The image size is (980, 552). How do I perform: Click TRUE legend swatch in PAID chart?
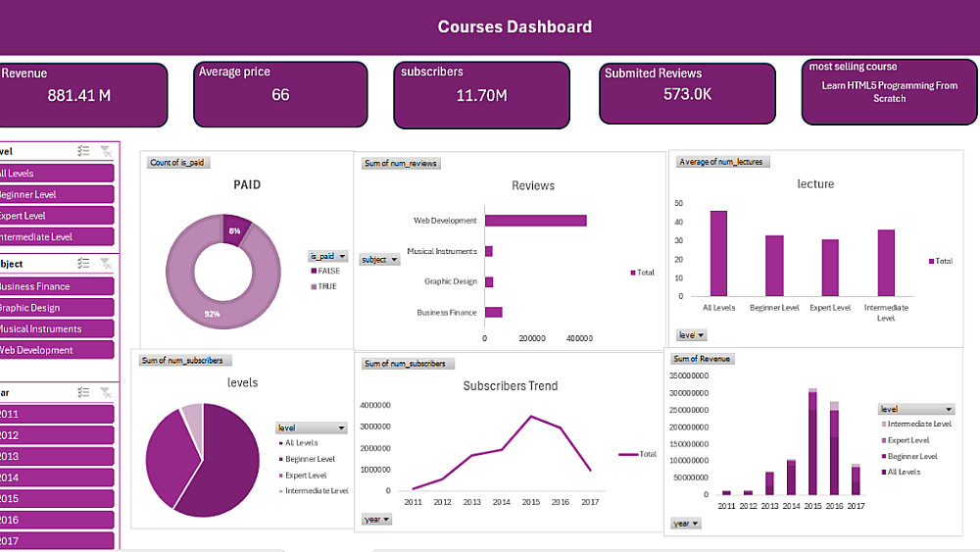point(314,286)
